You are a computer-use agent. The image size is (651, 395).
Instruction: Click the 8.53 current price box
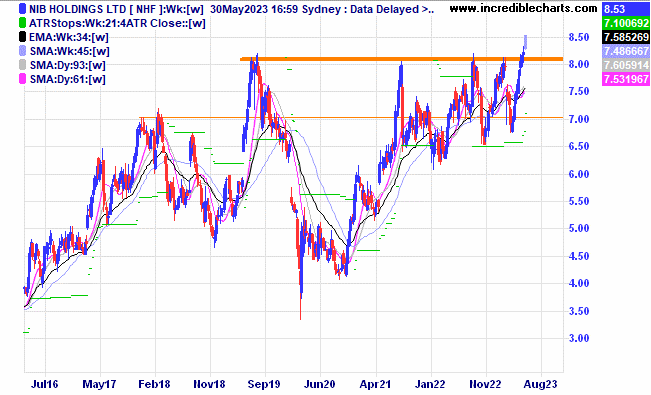[625, 9]
